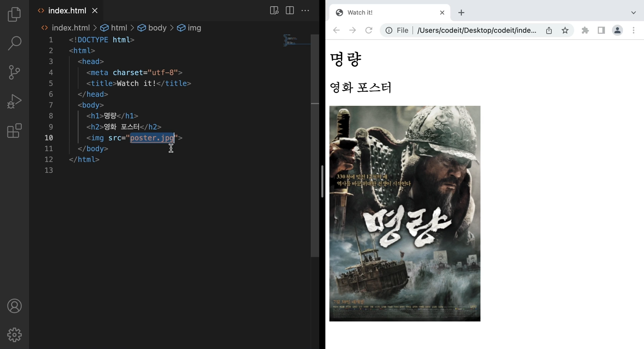
Task: Open the Accounts menu in VS Code
Action: coord(14,306)
